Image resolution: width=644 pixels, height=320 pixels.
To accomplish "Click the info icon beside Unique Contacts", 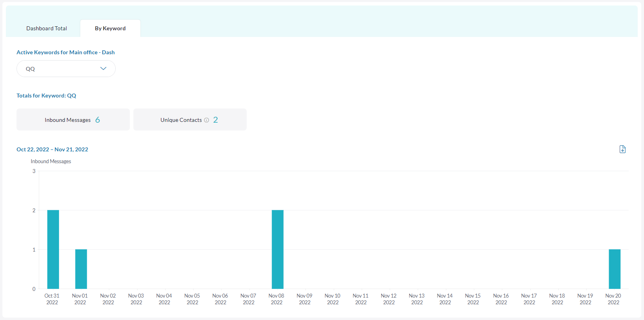I will coord(207,120).
